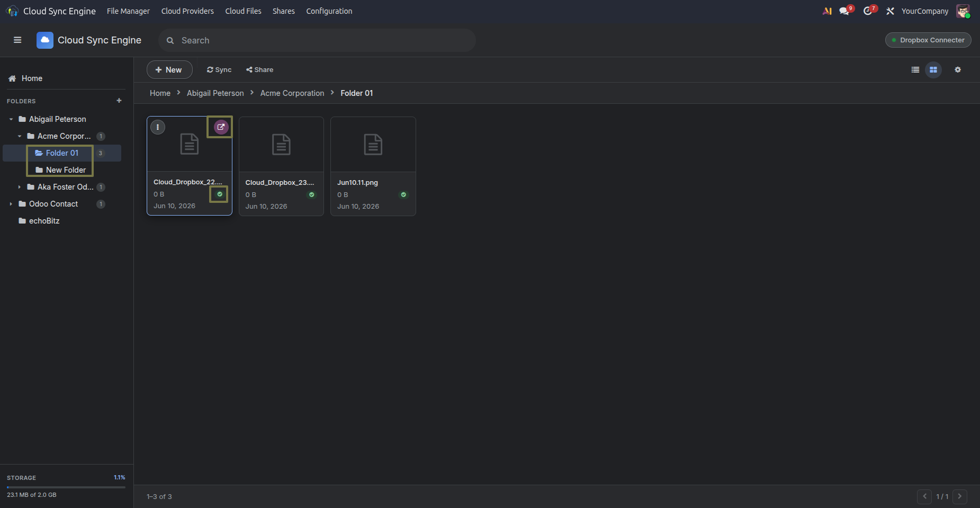Open the Odoo apps launcher icon
The height and width of the screenshot is (508, 980).
click(x=12, y=11)
